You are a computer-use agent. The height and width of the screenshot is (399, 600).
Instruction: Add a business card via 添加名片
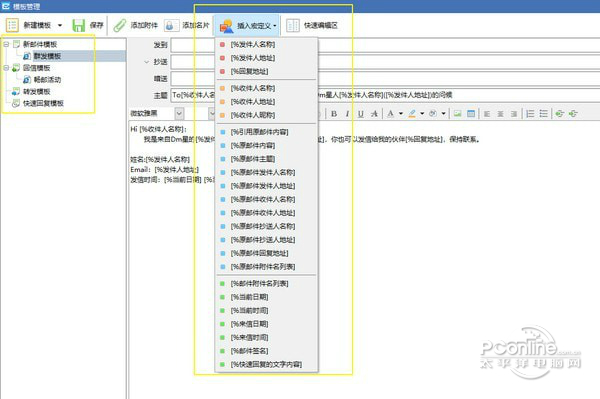[187, 25]
